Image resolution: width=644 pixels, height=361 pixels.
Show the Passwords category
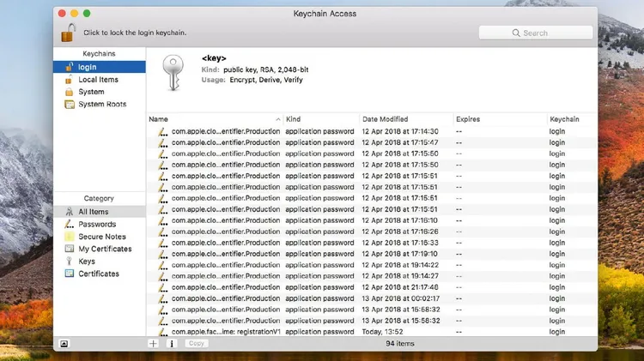(97, 225)
